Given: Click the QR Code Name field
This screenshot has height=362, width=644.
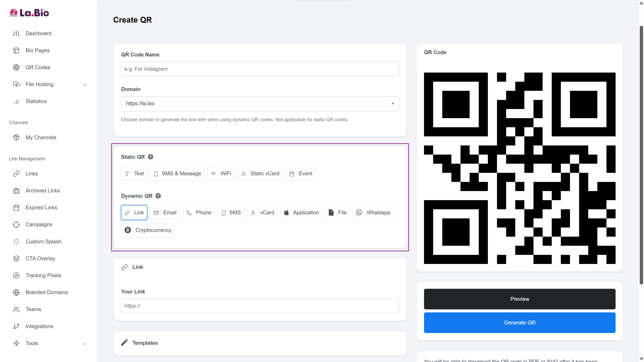Looking at the screenshot, I should [x=260, y=69].
